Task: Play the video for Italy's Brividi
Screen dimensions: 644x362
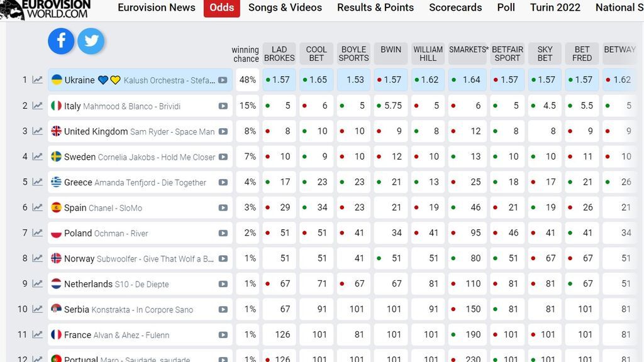Action: click(223, 106)
